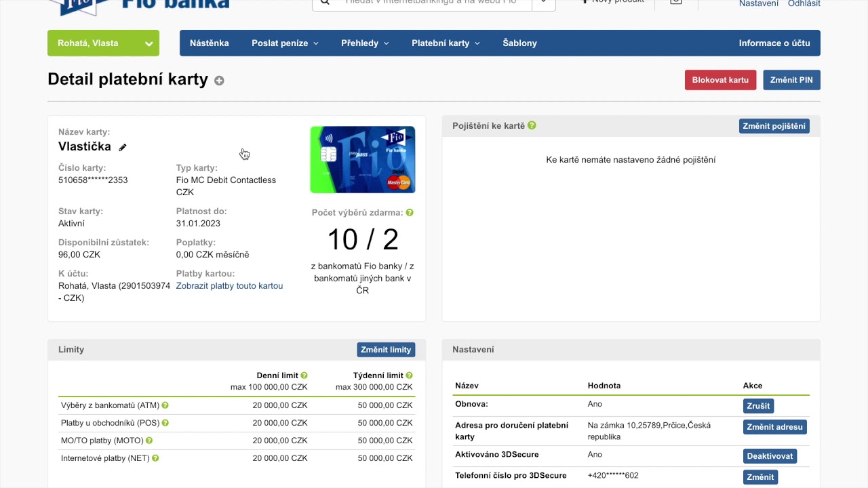868x488 pixels.
Task: Expand the Poslat peníze menu
Action: (x=285, y=43)
